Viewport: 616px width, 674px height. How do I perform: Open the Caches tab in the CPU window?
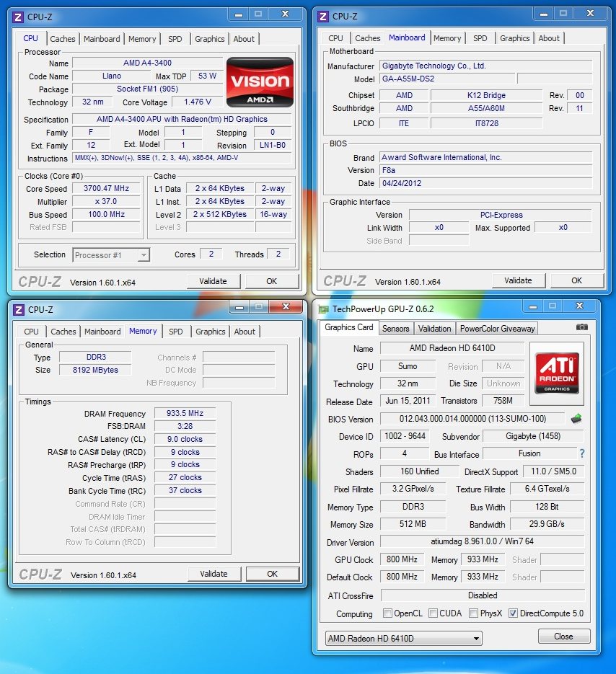tap(63, 39)
